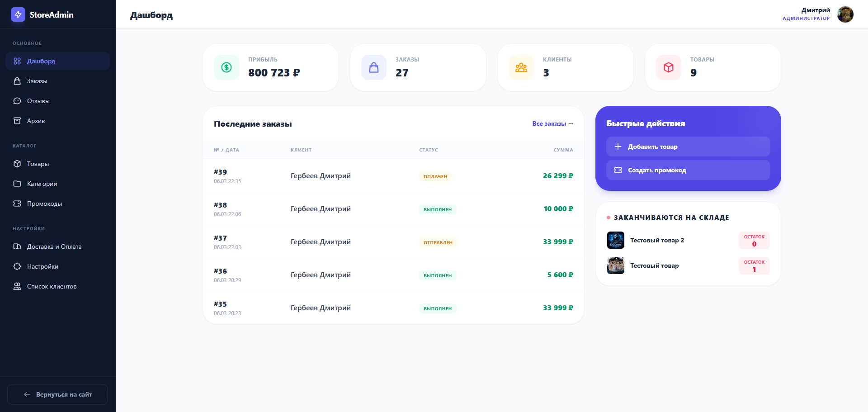Click the green dollar profit icon

click(x=226, y=67)
